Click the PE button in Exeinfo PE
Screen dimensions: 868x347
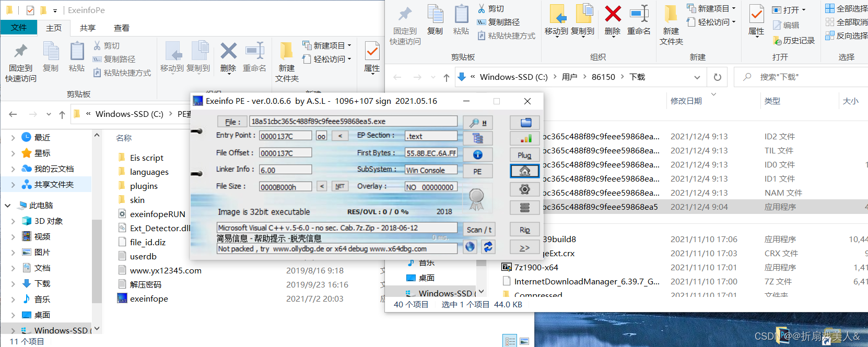click(x=477, y=171)
